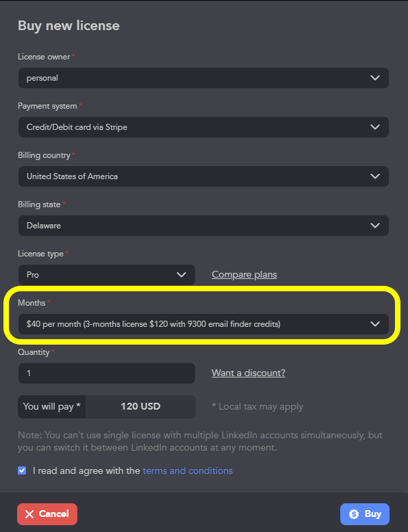The height and width of the screenshot is (532, 408).
Task: Open the United States of America dropdown
Action: [x=203, y=176]
